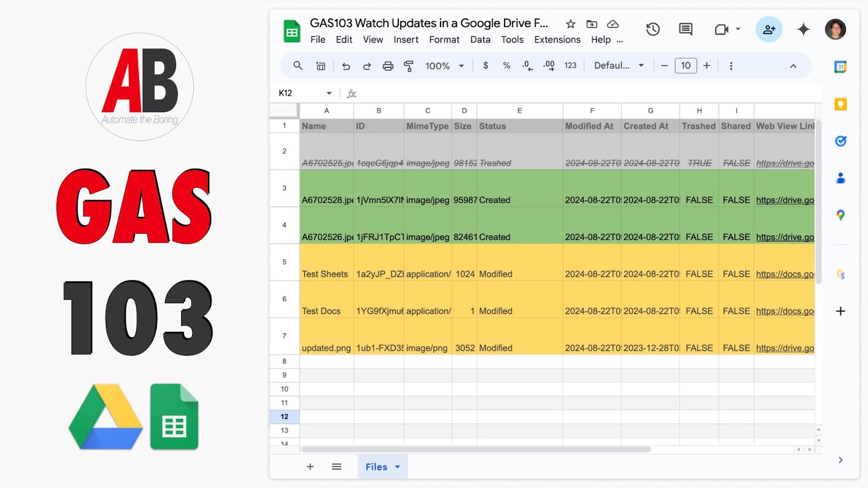The image size is (868, 488).
Task: Decrease font size minus button
Action: pyautogui.click(x=664, y=66)
